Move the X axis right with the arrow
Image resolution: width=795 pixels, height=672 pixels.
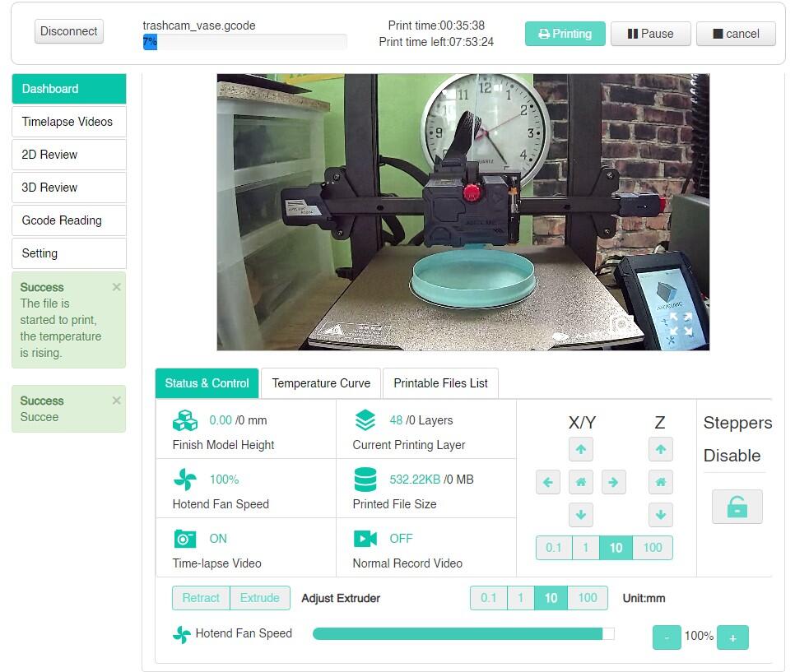613,482
